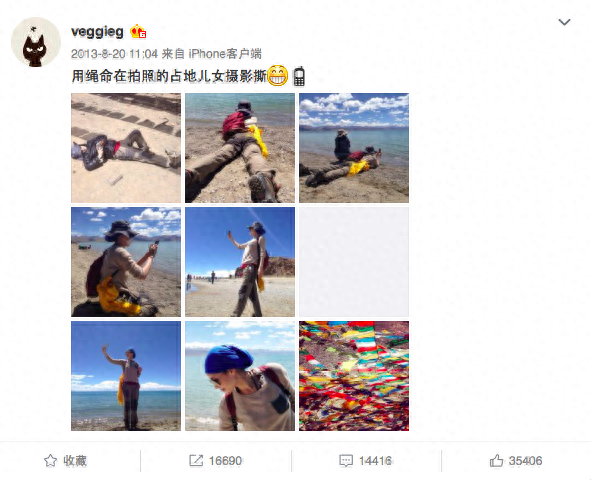Open veggieg username profile link
Viewport: 591px width, 480px height.
[x=97, y=32]
